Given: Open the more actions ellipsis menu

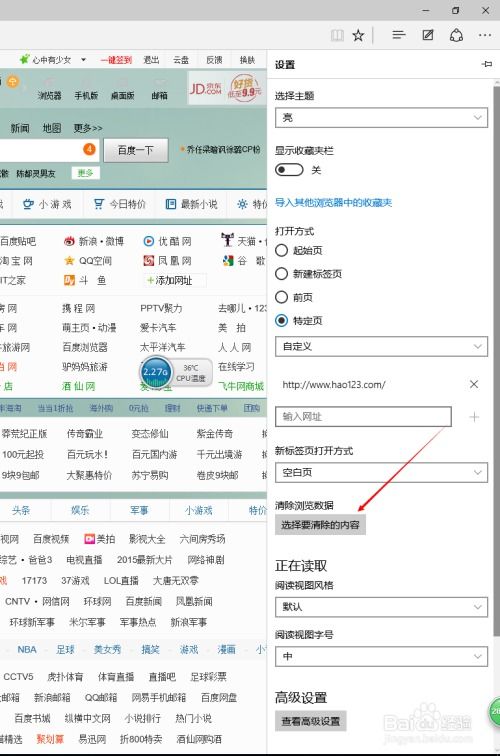Looking at the screenshot, I should point(485,35).
